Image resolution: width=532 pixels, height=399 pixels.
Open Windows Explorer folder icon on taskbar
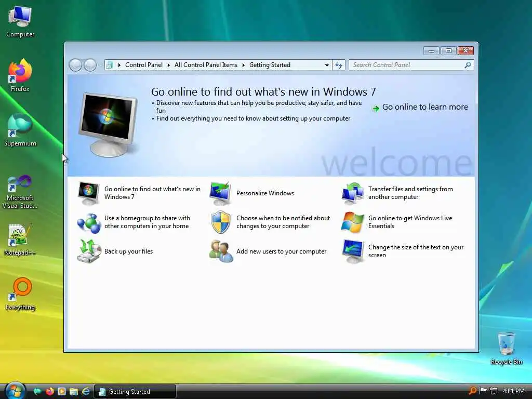[x=74, y=391]
